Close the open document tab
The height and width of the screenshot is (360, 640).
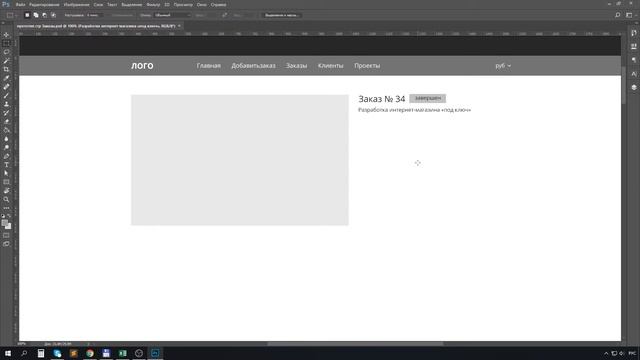click(x=179, y=26)
